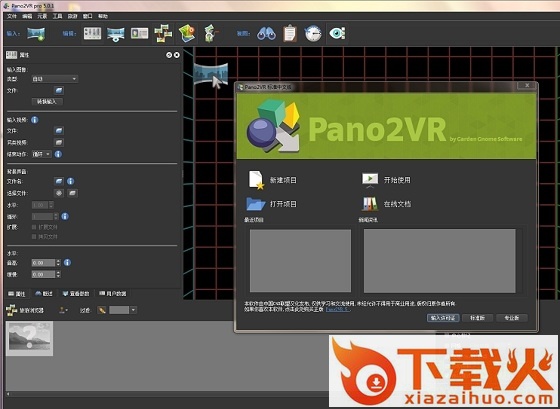Browse for the input video file
Image resolution: width=560 pixels, height=409 pixels.
59,131
